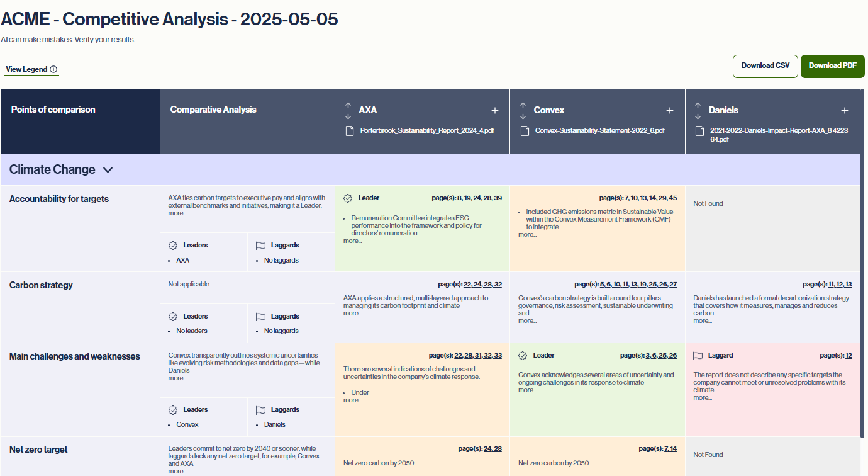Click Laggards flag icon in Carbon strategy row

pos(260,316)
